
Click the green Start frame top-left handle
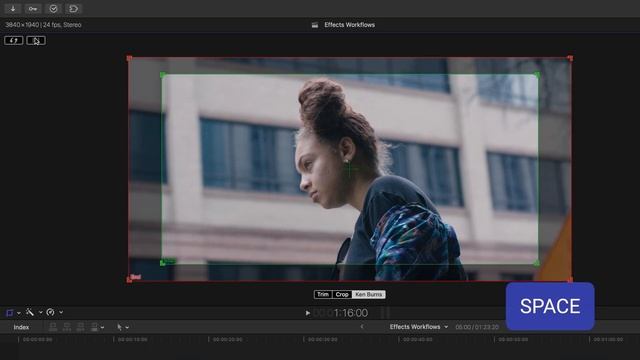[163, 75]
